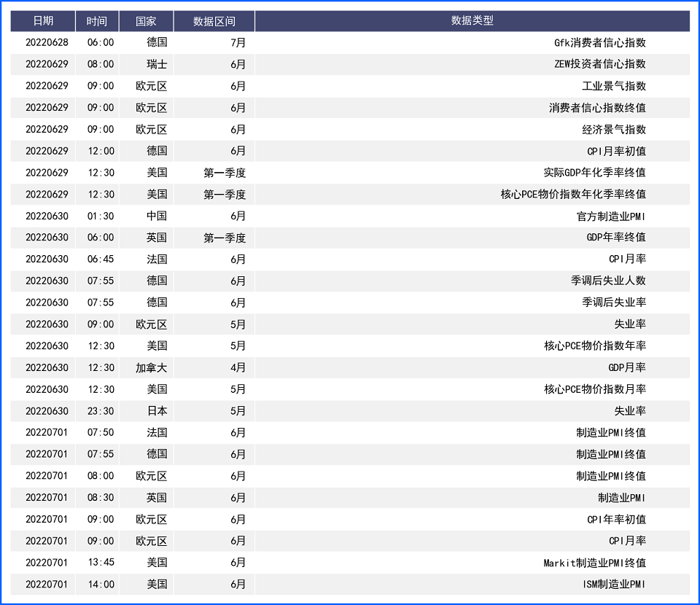700x605 pixels.
Task: Click the 加拿大 country cell
Action: click(152, 367)
